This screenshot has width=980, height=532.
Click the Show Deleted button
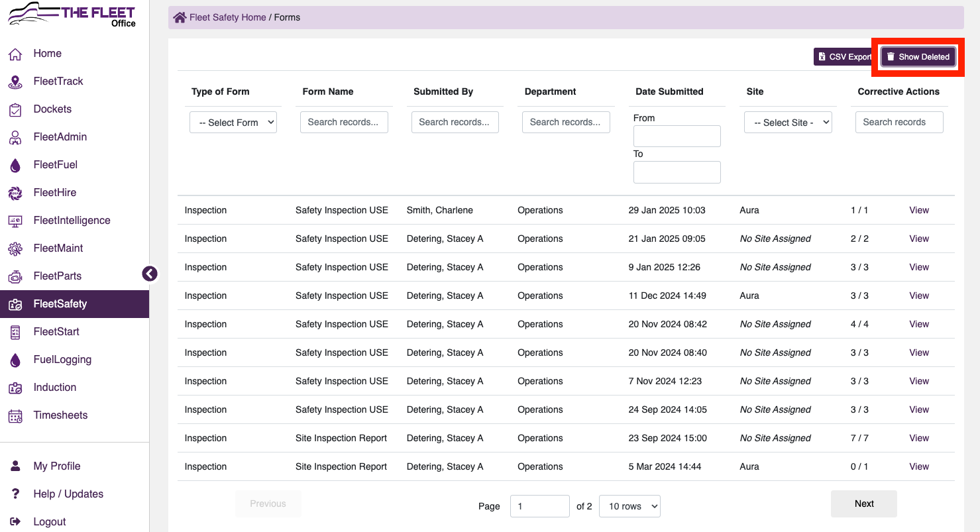(x=918, y=57)
